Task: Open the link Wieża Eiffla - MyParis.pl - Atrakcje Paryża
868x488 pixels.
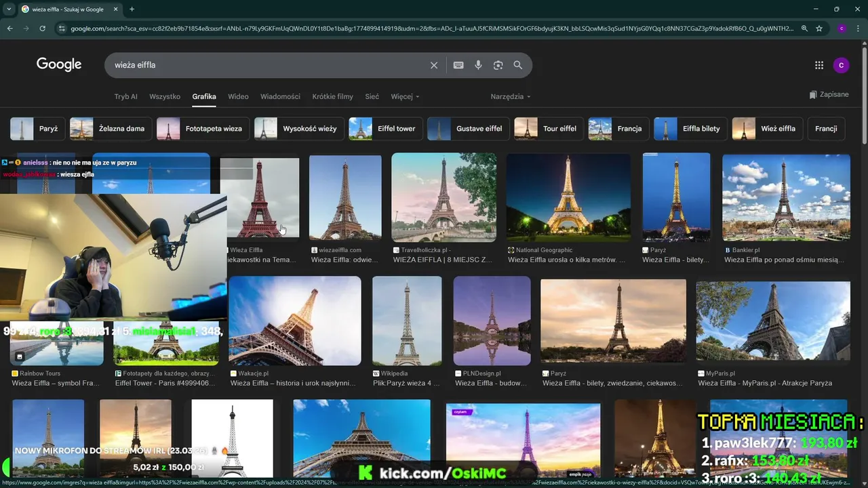Action: click(765, 383)
